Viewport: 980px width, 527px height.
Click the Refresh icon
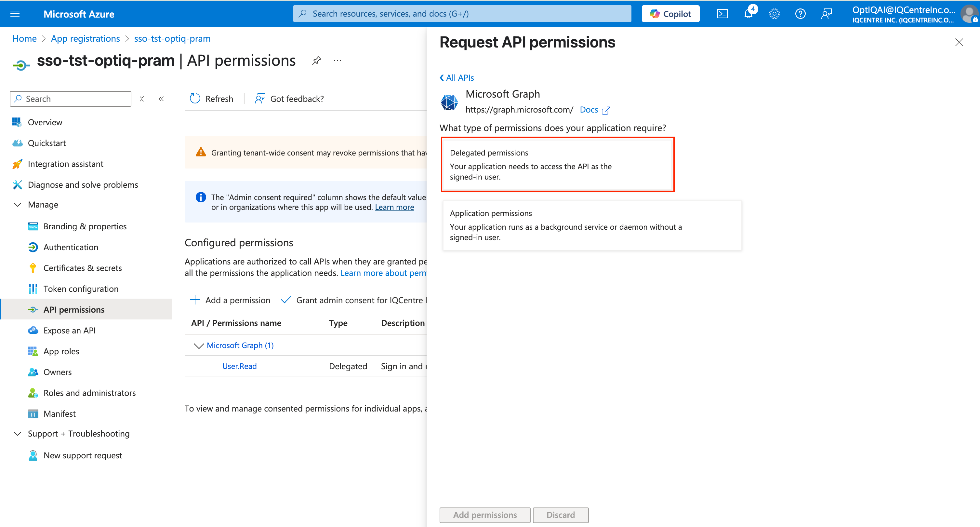point(195,99)
